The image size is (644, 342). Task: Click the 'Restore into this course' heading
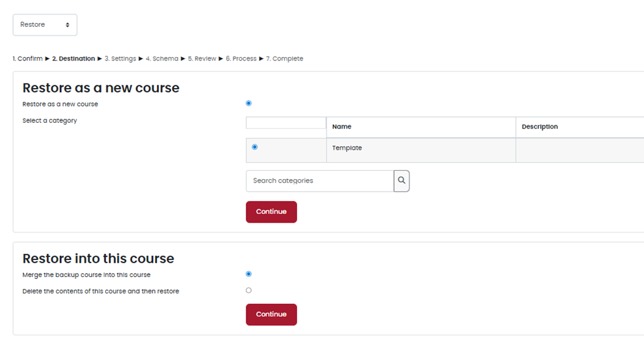pyautogui.click(x=99, y=258)
